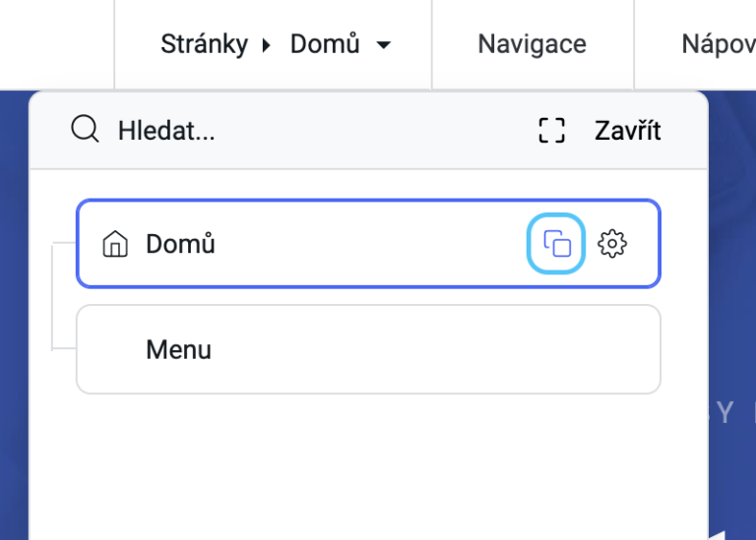This screenshot has width=756, height=540.
Task: Select the Menu page row
Action: (368, 349)
